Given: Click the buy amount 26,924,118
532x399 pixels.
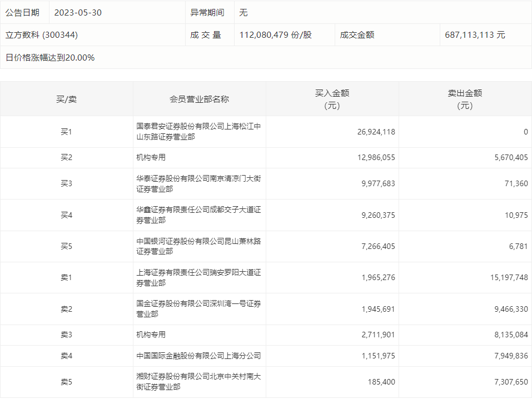Looking at the screenshot, I should pyautogui.click(x=377, y=132).
